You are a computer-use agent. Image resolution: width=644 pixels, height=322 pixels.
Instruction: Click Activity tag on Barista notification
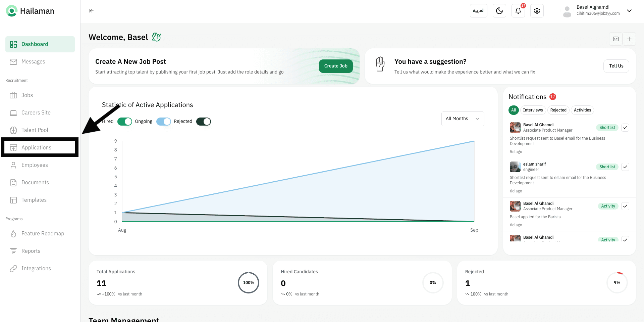coord(608,206)
